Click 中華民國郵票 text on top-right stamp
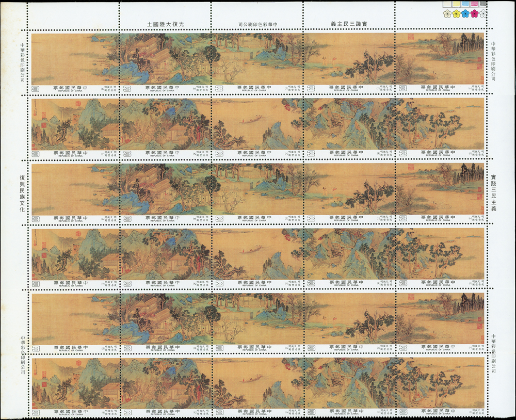The height and width of the screenshot is (420, 516). coord(438,87)
